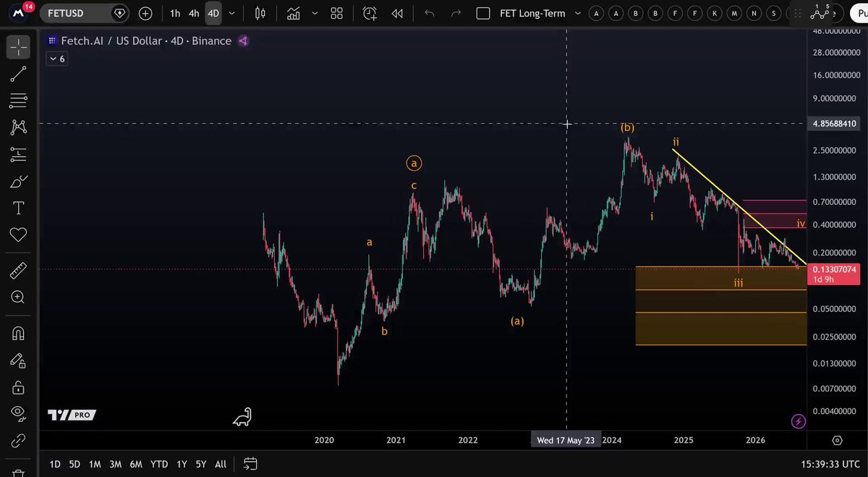
Task: Switch to the 1h interval
Action: 175,13
